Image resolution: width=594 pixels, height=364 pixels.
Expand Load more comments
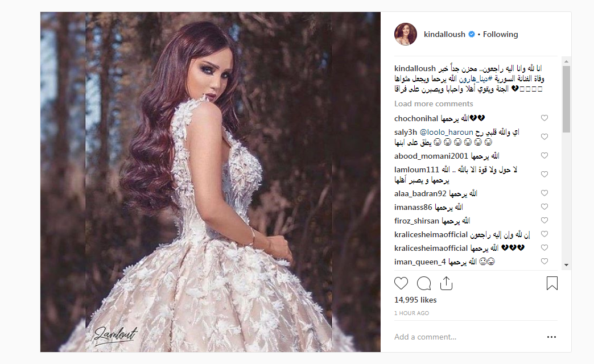[x=434, y=104]
